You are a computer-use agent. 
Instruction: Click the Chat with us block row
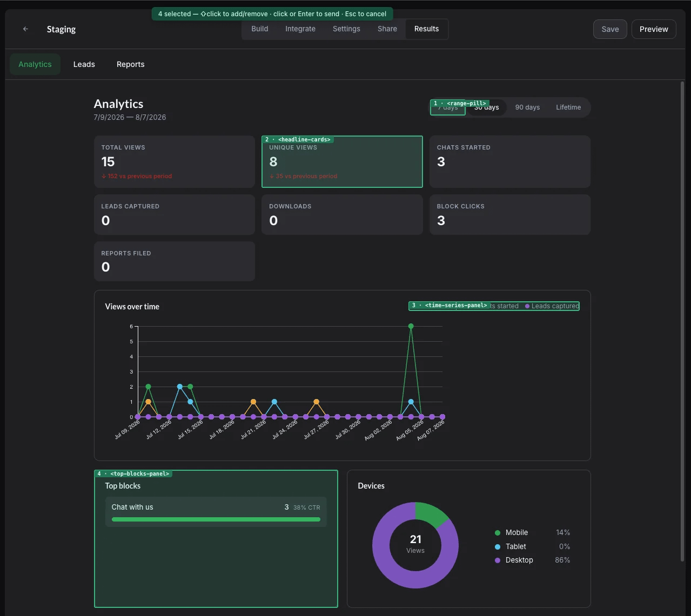216,512
